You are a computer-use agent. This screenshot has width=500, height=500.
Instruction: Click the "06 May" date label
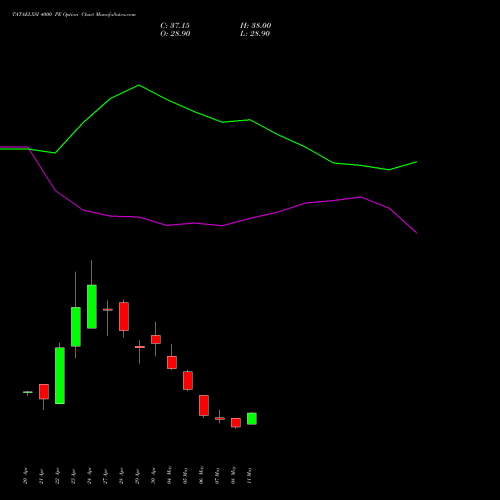[x=202, y=475]
